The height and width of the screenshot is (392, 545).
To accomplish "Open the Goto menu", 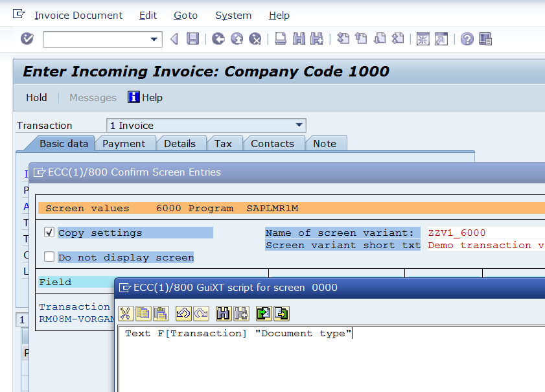I will [185, 15].
